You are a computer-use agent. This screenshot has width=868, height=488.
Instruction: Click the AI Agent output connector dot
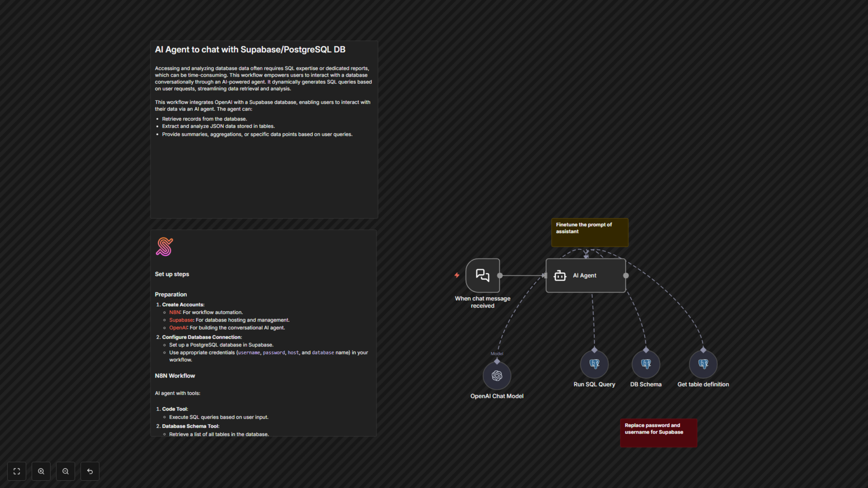point(626,275)
